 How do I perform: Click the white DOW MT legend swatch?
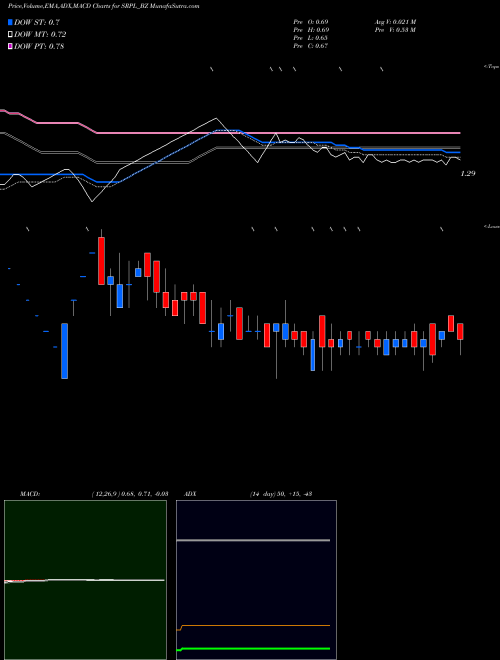tap(10, 34)
